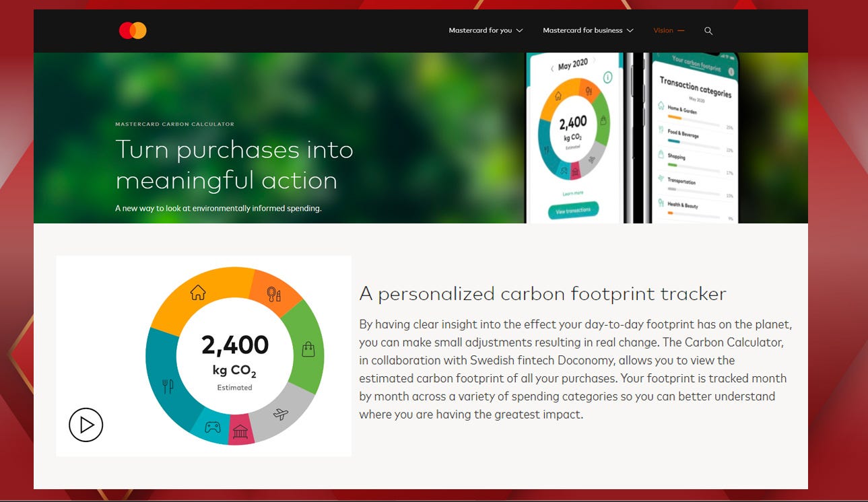
Task: Click the 25% value for Home & Garden
Action: tap(730, 128)
